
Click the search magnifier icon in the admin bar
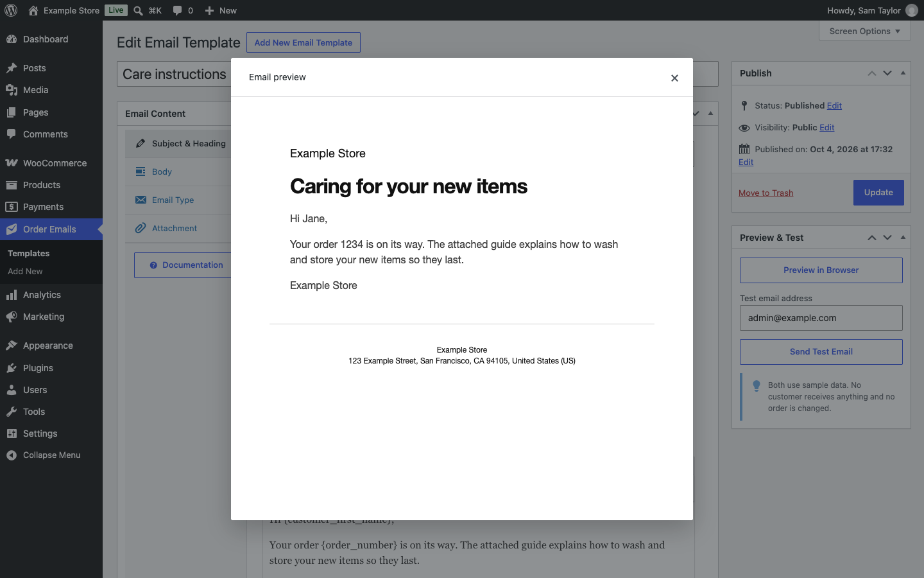pos(138,10)
